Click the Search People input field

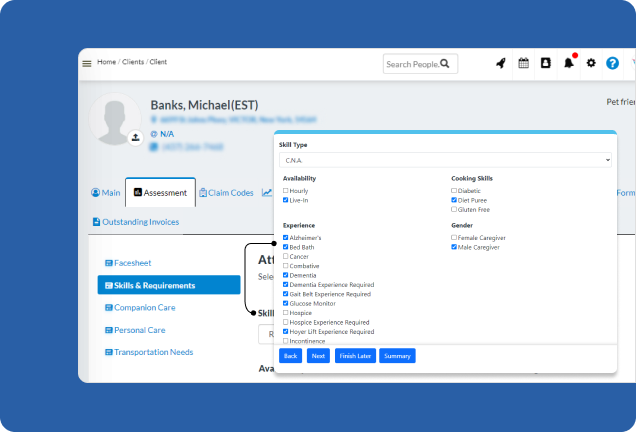coord(420,64)
